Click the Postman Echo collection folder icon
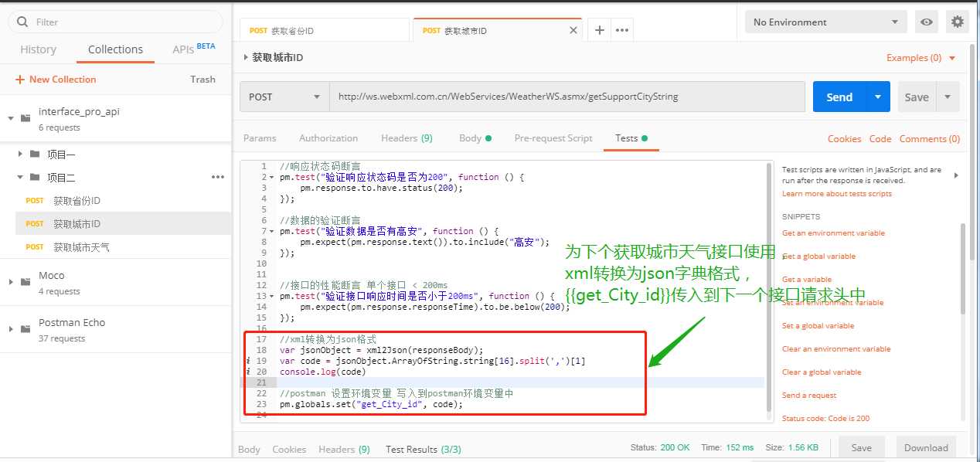Viewport: 980px width, 462px height. (26, 329)
